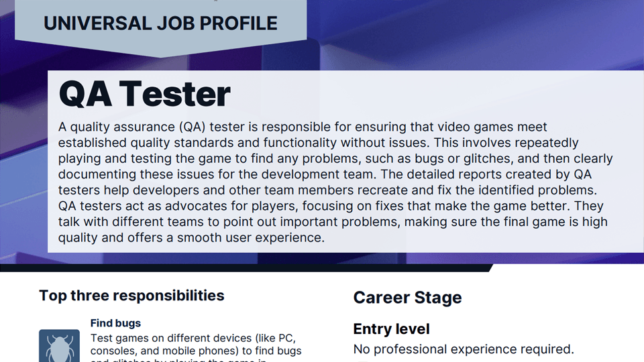Viewport: 644px width, 362px height.
Task: Click the QA Tester title
Action: [x=144, y=94]
